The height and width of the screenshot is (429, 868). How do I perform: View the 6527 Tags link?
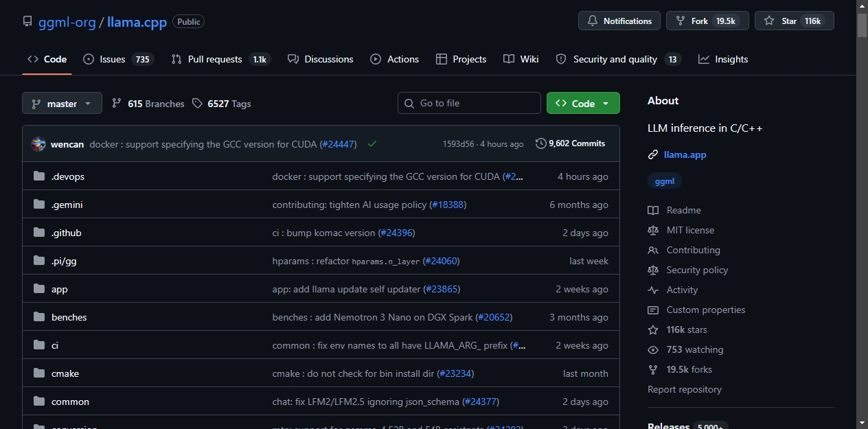click(x=222, y=104)
